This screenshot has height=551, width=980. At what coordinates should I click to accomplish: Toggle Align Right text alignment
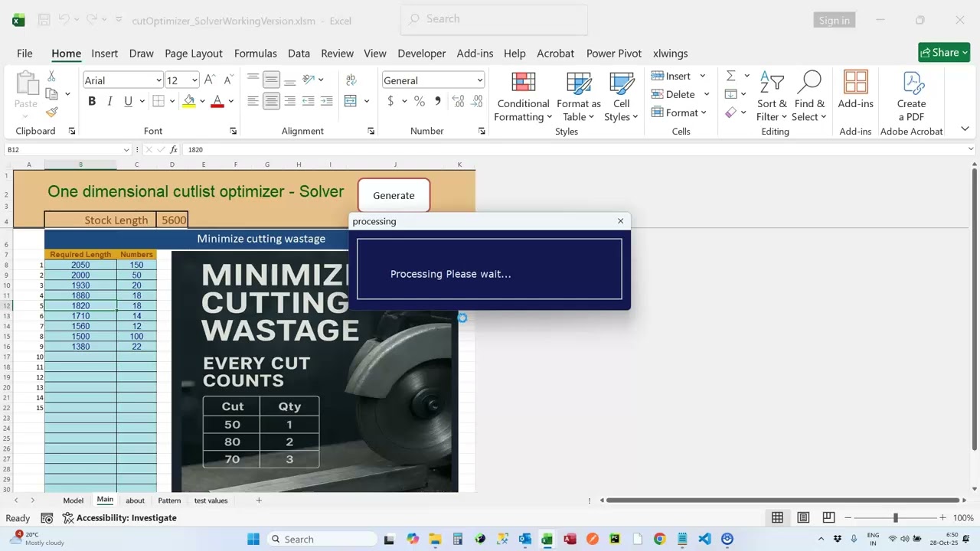pyautogui.click(x=289, y=101)
